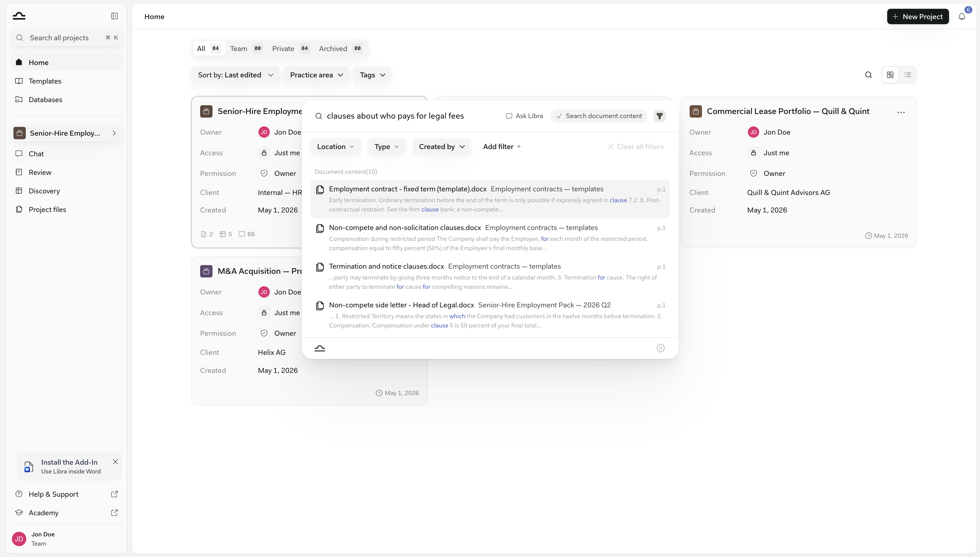Switch to list view layout

pyautogui.click(x=908, y=75)
